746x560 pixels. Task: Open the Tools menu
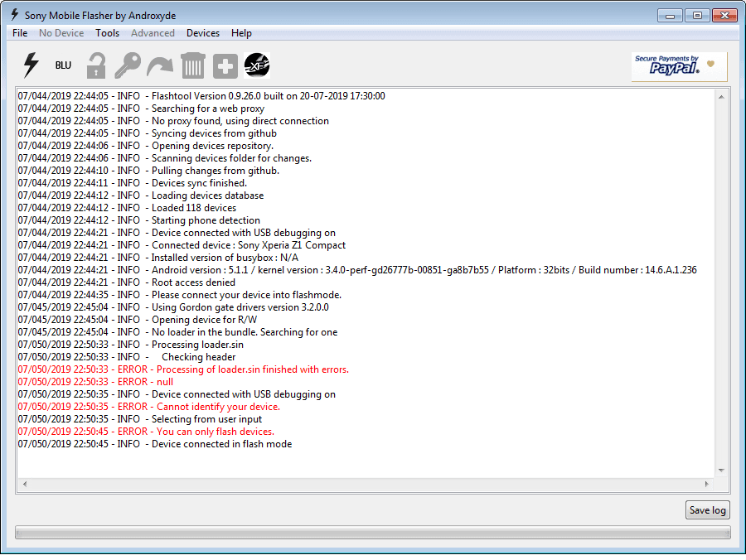[x=108, y=33]
